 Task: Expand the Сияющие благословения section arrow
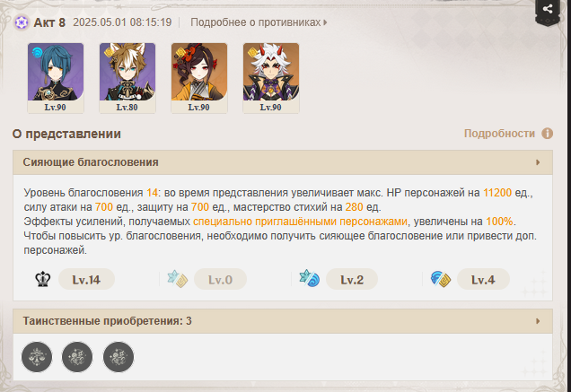coord(538,162)
